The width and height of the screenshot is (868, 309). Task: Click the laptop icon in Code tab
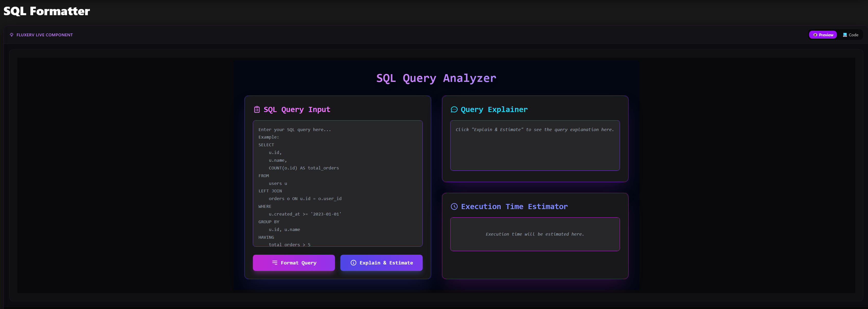(845, 35)
